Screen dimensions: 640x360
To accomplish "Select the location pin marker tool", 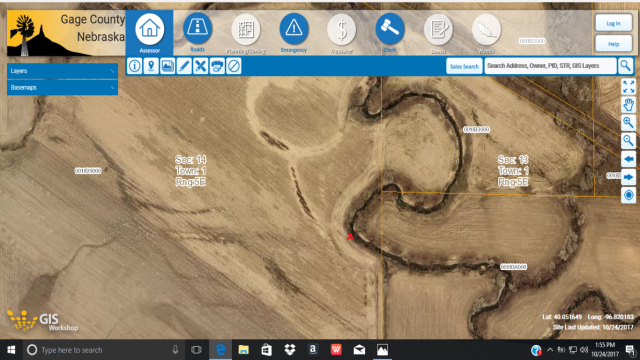I will (x=151, y=66).
